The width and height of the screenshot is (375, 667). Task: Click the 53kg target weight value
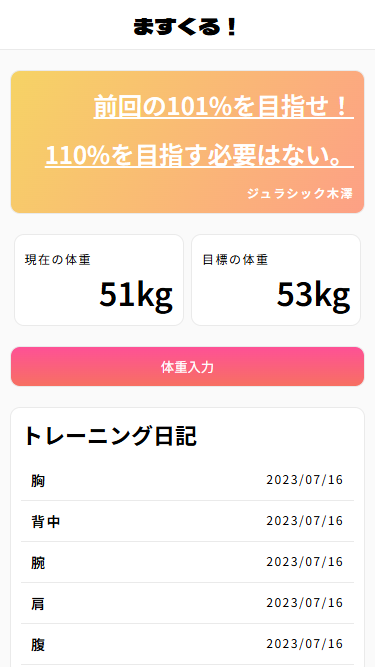click(x=313, y=295)
